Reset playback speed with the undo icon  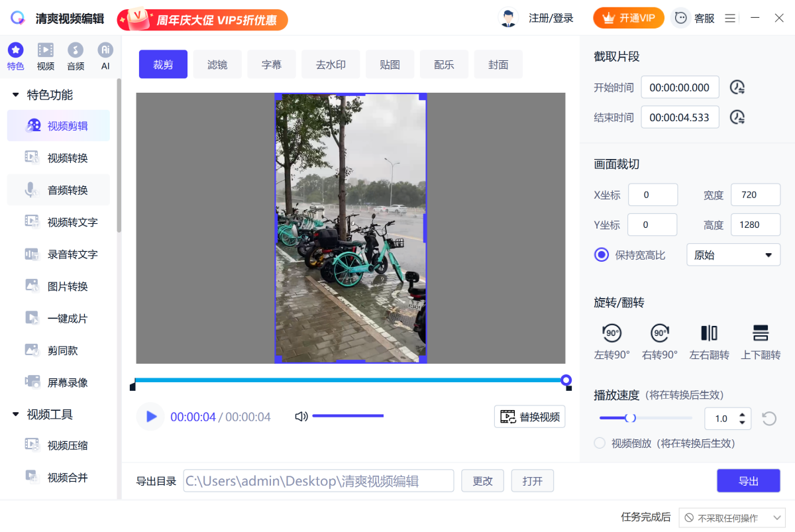click(x=768, y=418)
